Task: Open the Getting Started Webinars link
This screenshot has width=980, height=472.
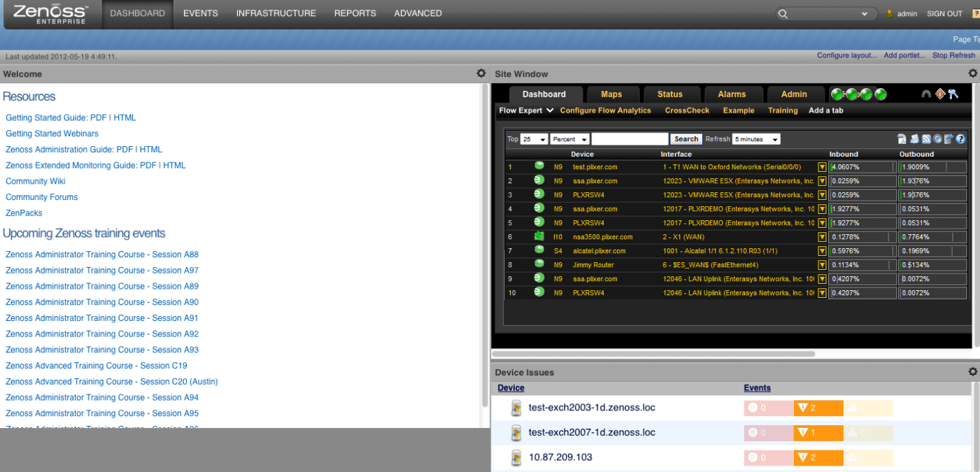Action: click(52, 134)
